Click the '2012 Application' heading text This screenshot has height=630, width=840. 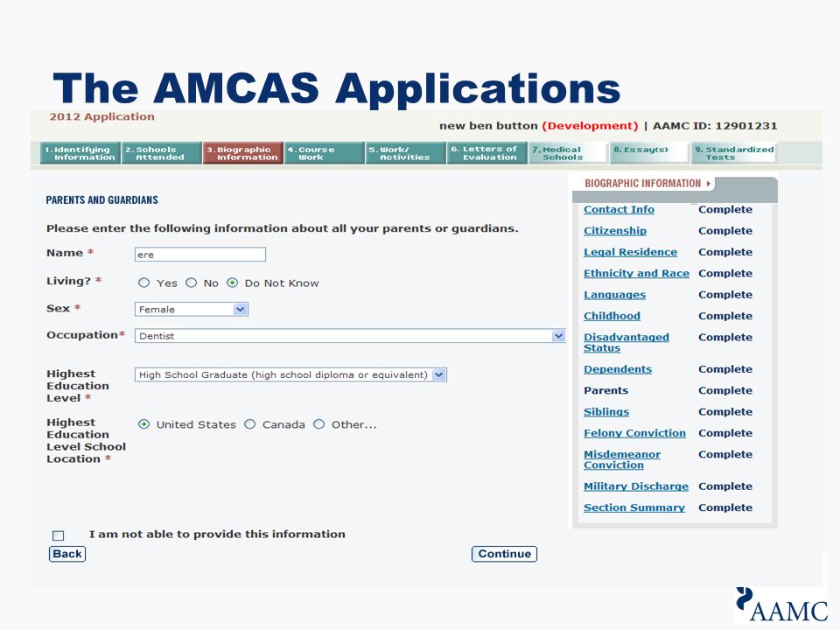(x=101, y=116)
